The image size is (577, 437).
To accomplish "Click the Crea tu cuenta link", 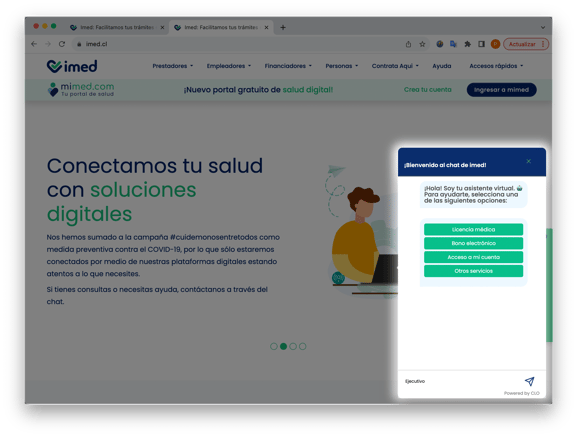I will click(428, 89).
